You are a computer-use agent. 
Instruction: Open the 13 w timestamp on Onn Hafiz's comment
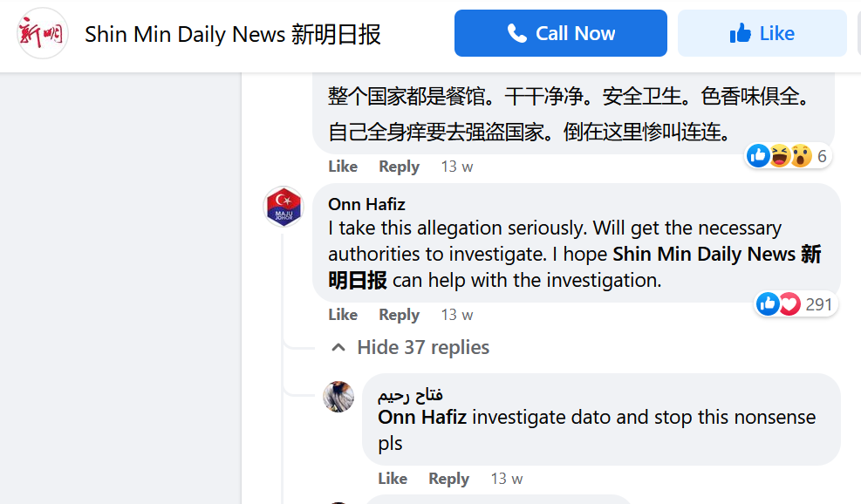click(x=456, y=315)
